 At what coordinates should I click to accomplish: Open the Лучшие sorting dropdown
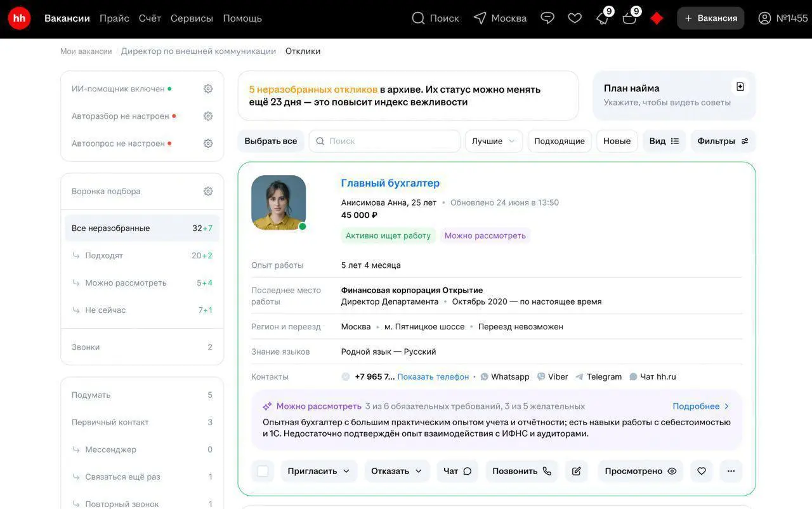(493, 140)
